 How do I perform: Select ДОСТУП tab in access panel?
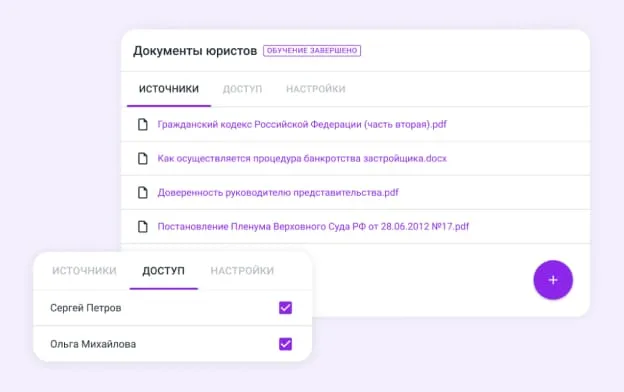point(164,271)
